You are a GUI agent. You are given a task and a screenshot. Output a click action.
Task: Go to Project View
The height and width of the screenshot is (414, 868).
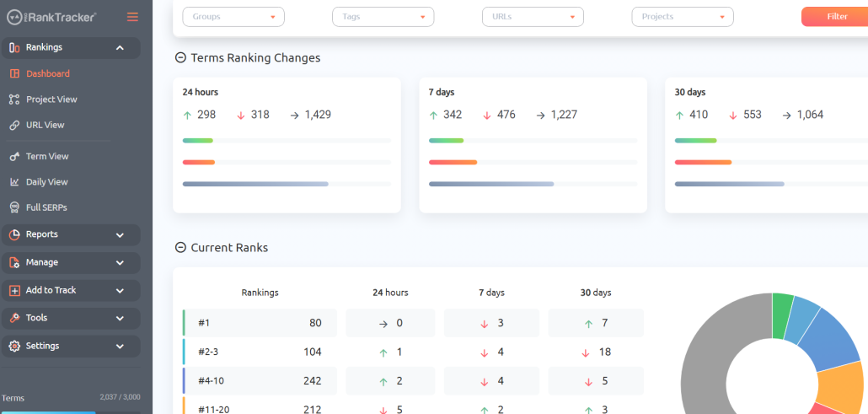(x=51, y=99)
